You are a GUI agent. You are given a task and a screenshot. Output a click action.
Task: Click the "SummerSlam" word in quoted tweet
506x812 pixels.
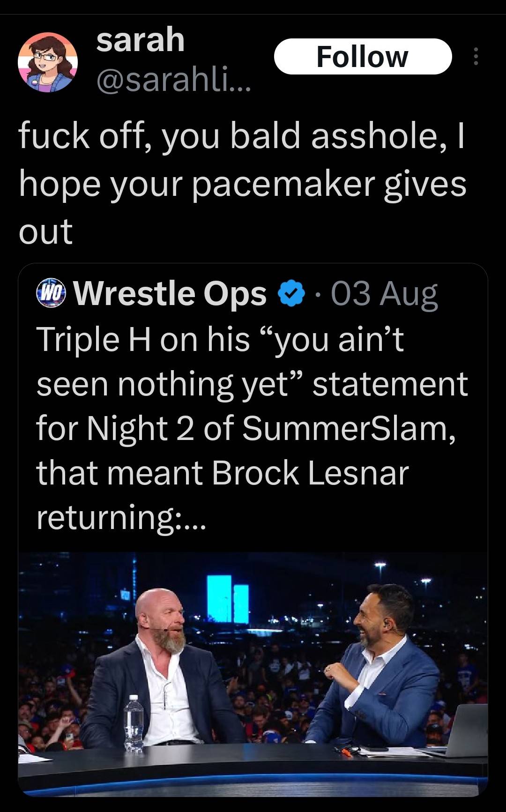346,428
